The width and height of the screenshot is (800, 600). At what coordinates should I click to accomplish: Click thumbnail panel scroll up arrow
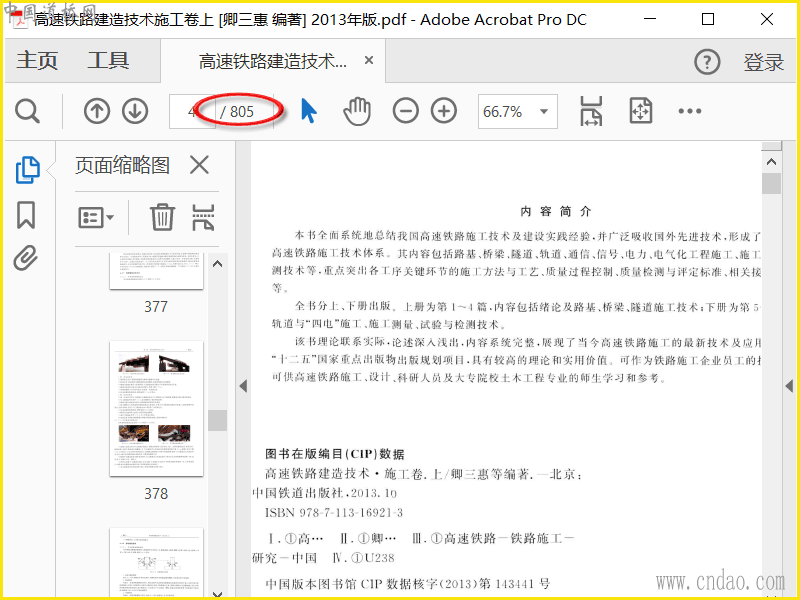(x=217, y=264)
